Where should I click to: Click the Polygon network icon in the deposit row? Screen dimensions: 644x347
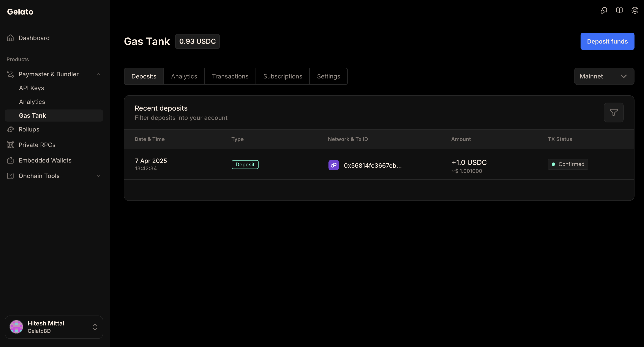pyautogui.click(x=333, y=165)
